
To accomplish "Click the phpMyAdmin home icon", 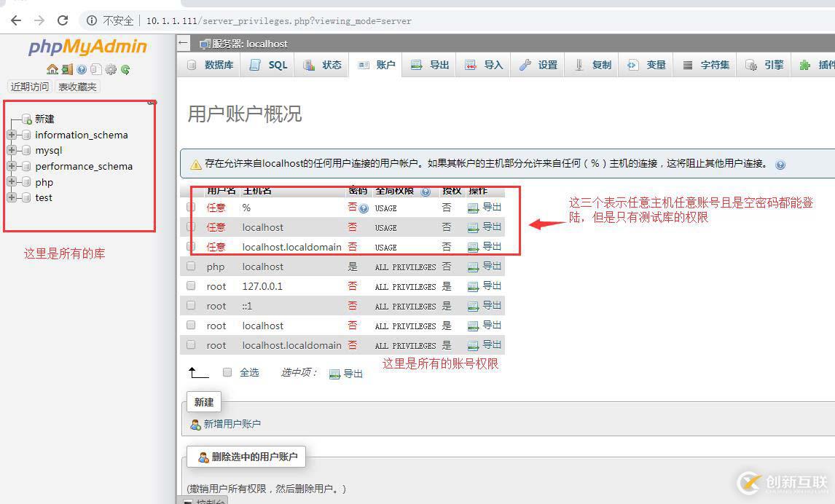I will tap(52, 69).
